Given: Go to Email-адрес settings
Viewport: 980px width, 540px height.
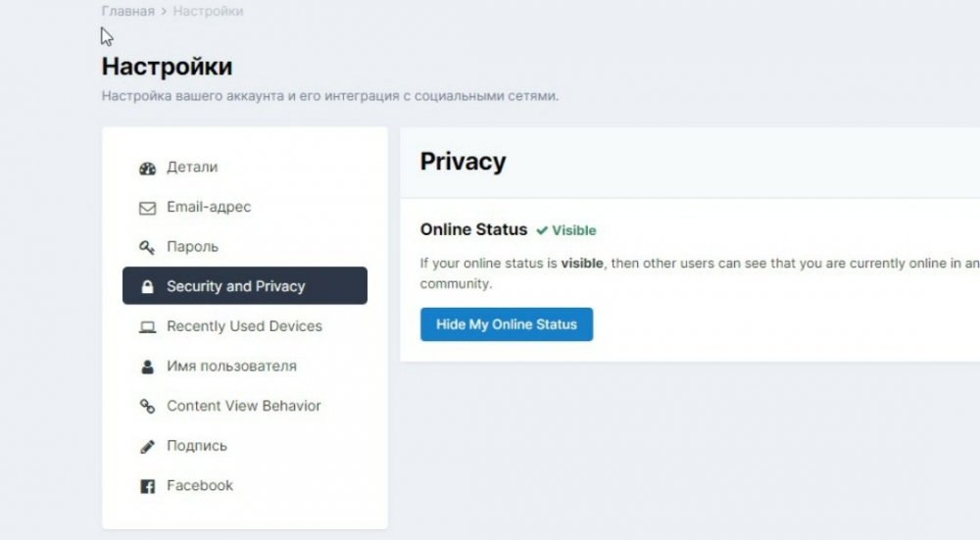Looking at the screenshot, I should tap(209, 207).
